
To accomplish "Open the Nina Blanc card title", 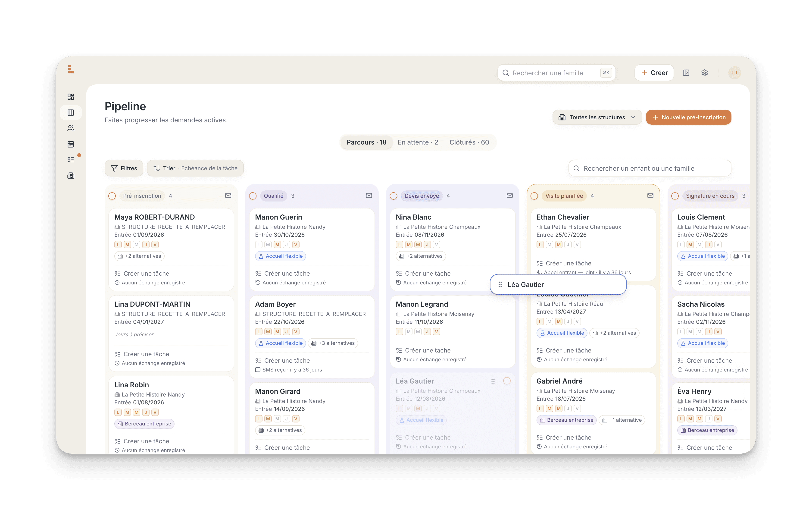I will coord(413,217).
